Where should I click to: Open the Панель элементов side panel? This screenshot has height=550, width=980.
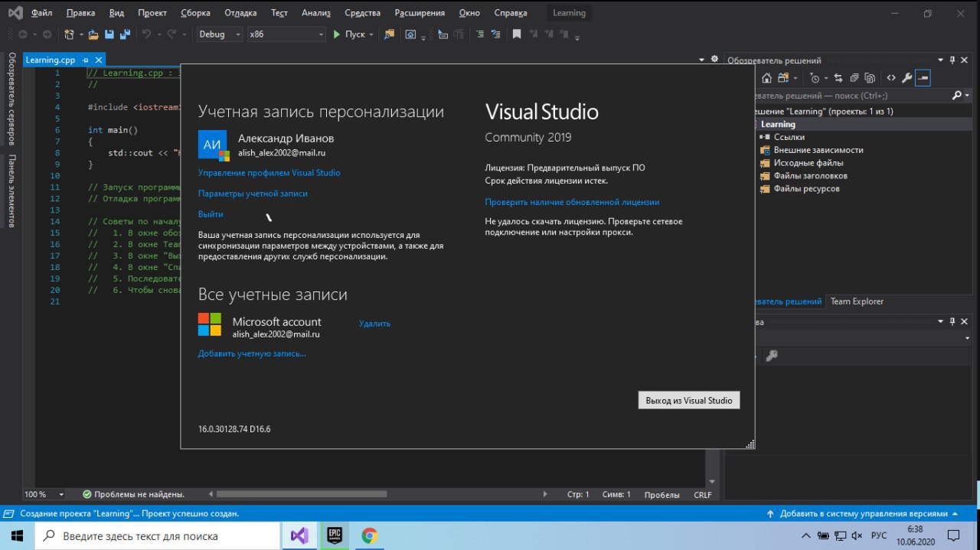(11, 190)
